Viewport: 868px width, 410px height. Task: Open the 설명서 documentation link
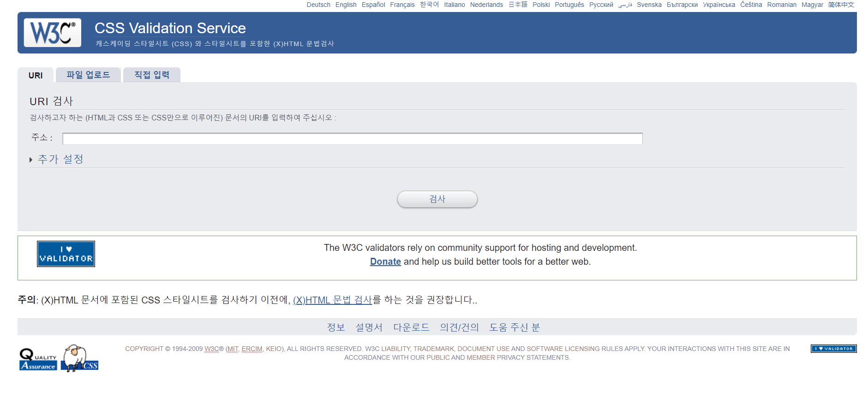point(369,327)
